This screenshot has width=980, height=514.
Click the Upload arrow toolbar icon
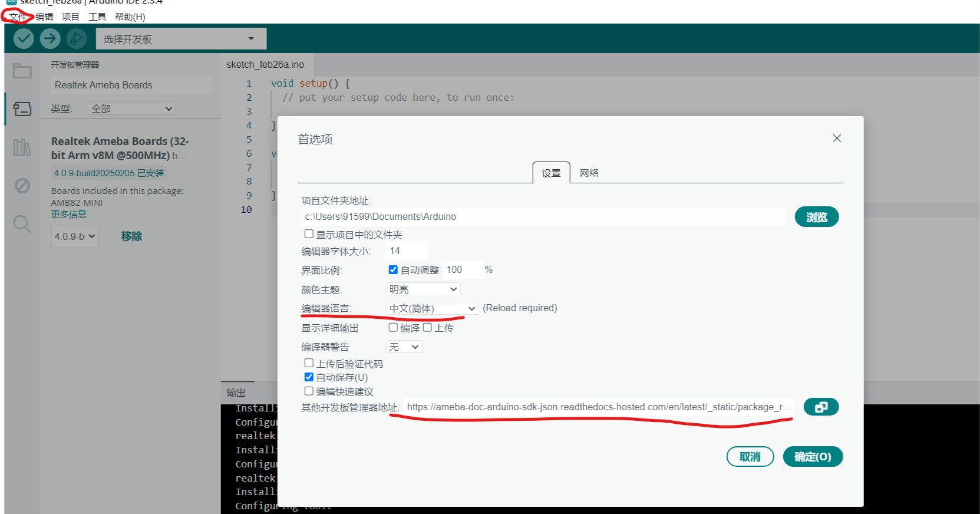click(50, 39)
